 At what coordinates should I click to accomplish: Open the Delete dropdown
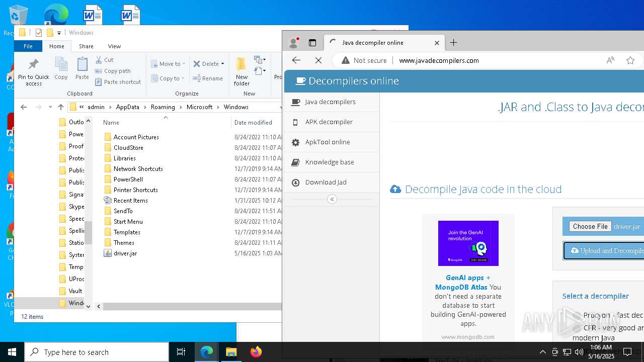point(209,64)
